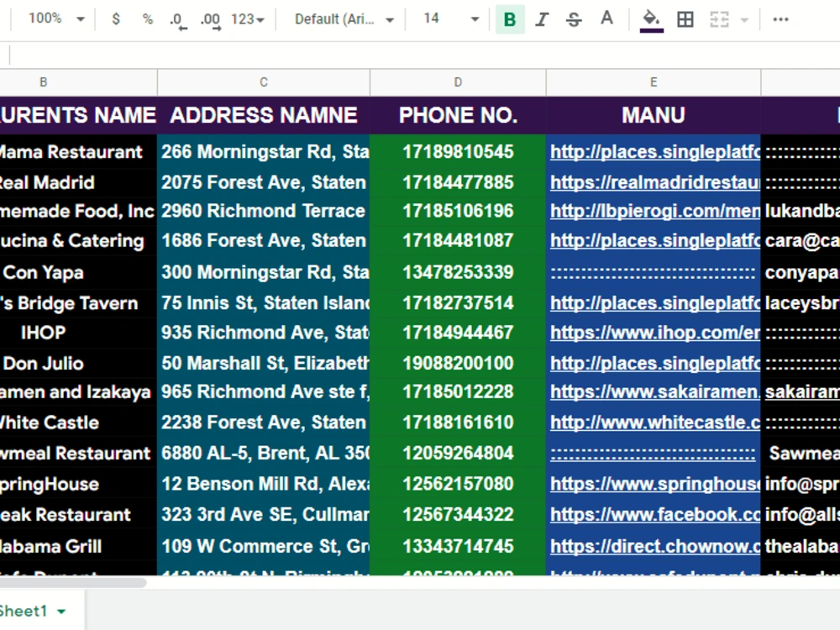Open the Mama Restaurant singleplatform menu link

pyautogui.click(x=654, y=152)
